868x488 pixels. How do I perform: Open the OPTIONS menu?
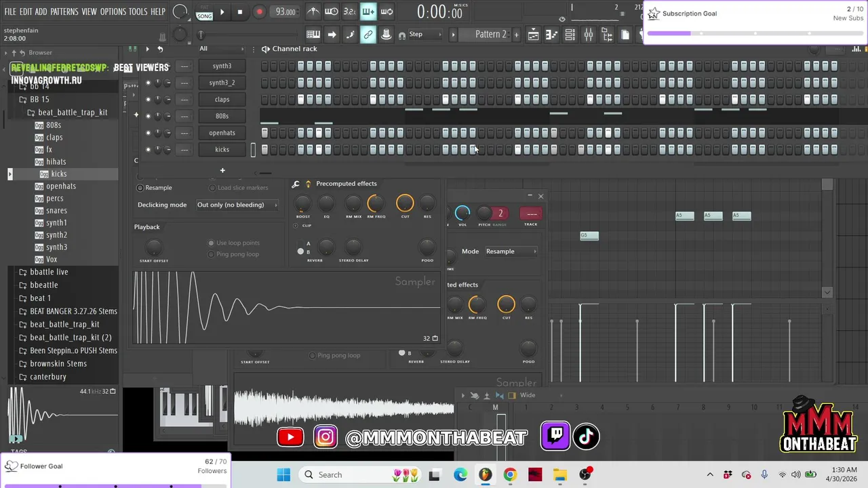pos(113,12)
